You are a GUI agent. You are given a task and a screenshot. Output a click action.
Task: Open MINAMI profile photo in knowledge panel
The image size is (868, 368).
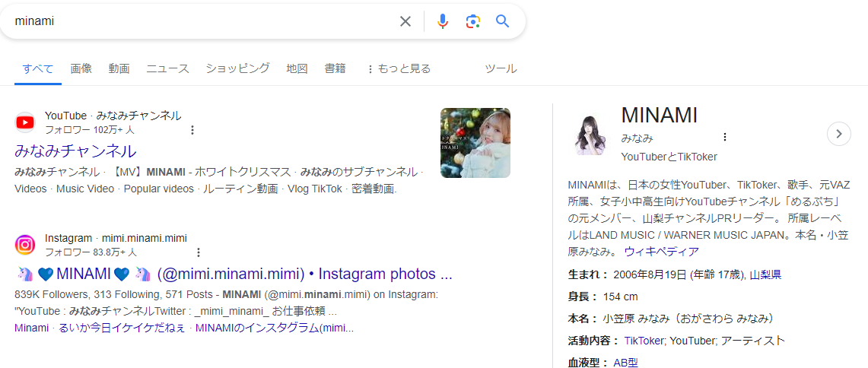pos(592,134)
